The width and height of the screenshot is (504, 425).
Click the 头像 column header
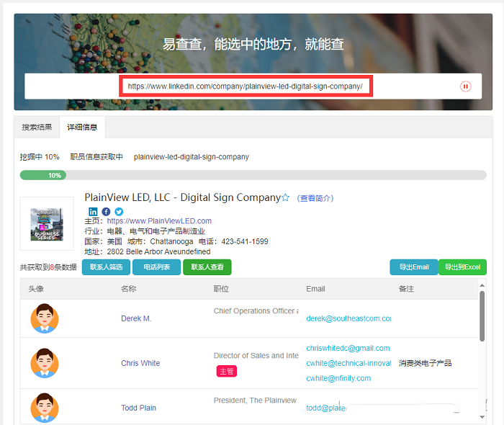[36, 289]
